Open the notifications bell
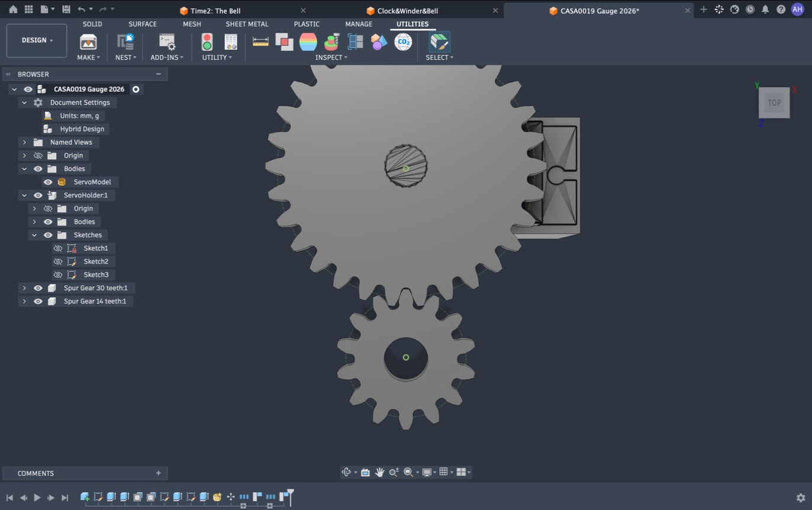 tap(765, 9)
